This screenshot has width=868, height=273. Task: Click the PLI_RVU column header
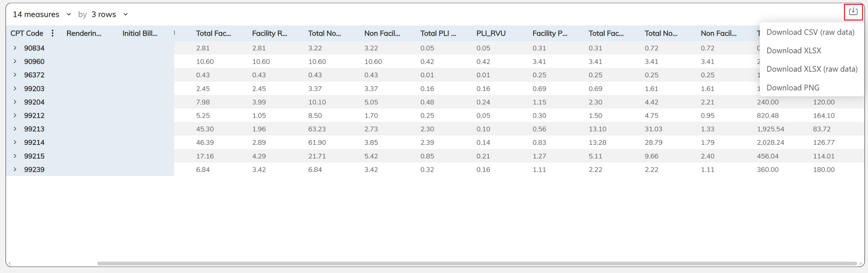click(491, 33)
